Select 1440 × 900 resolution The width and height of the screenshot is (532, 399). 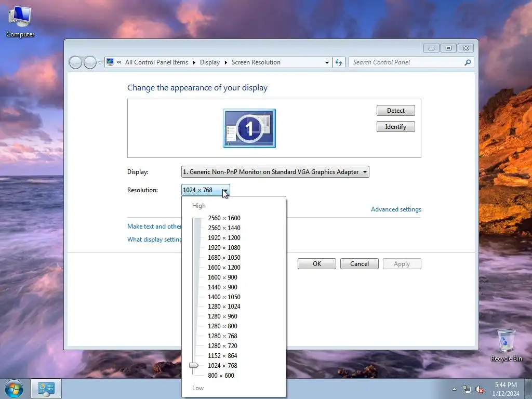point(222,287)
